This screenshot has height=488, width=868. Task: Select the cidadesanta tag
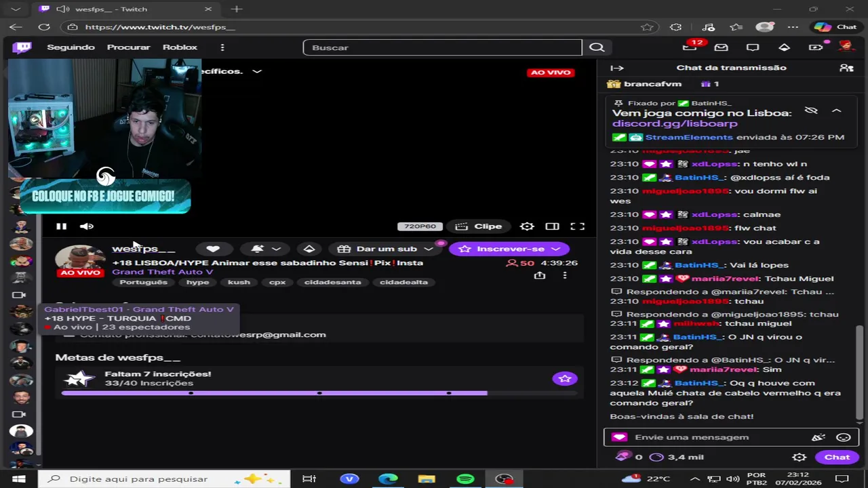click(332, 282)
